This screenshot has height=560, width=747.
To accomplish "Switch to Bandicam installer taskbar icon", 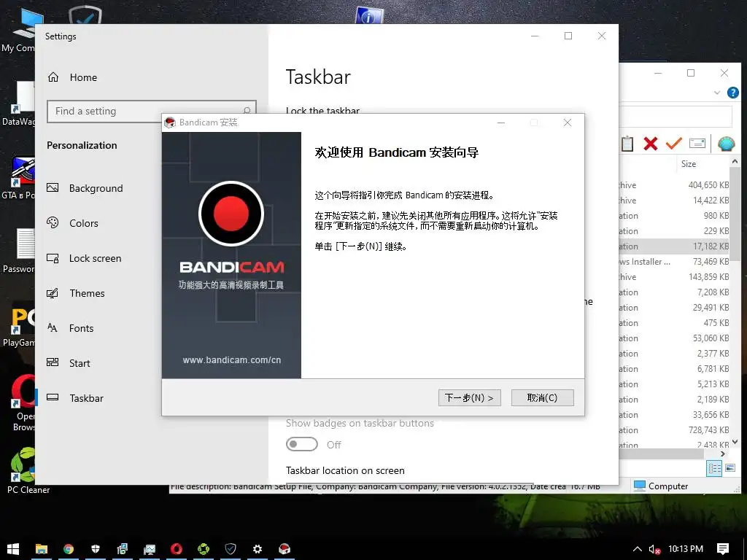I will 285,549.
